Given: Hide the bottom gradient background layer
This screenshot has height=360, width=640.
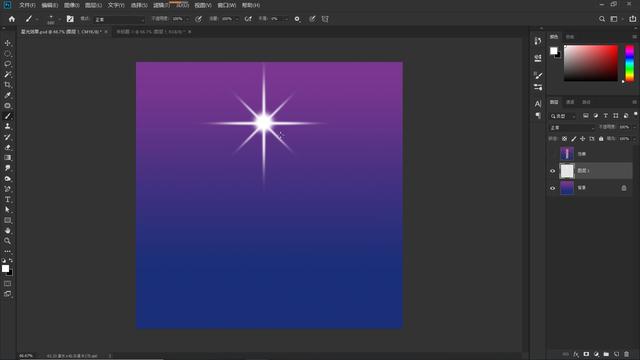Looking at the screenshot, I should 553,188.
